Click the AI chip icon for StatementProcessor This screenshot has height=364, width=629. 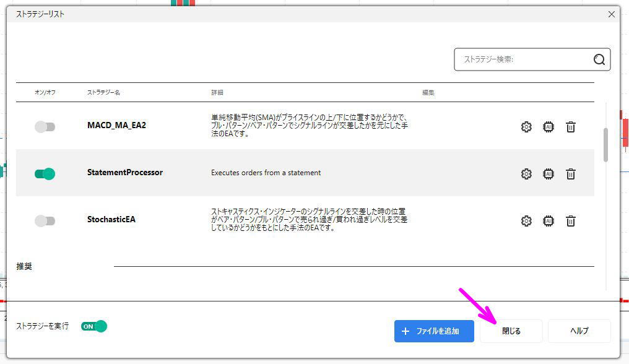549,174
